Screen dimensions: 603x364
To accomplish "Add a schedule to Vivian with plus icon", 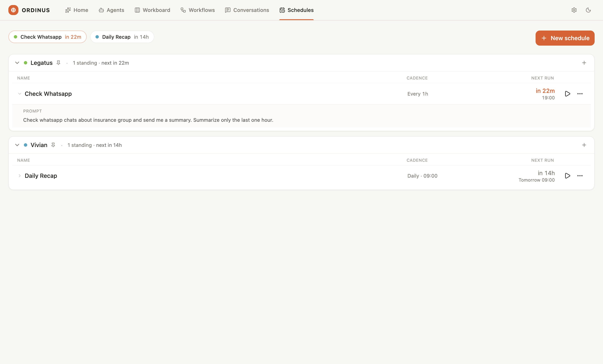I will 584,145.
